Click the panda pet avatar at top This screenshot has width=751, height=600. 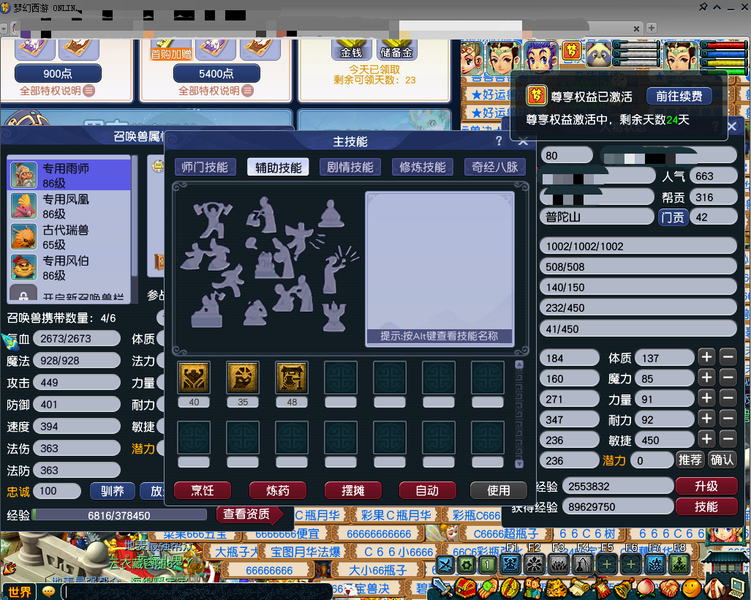pos(598,55)
